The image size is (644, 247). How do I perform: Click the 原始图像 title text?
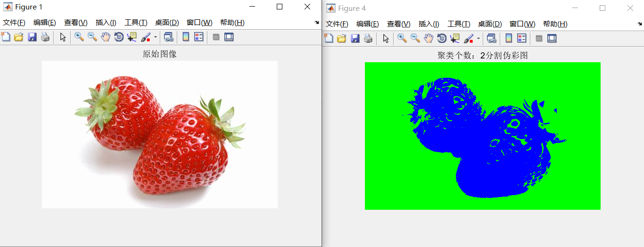(160, 54)
